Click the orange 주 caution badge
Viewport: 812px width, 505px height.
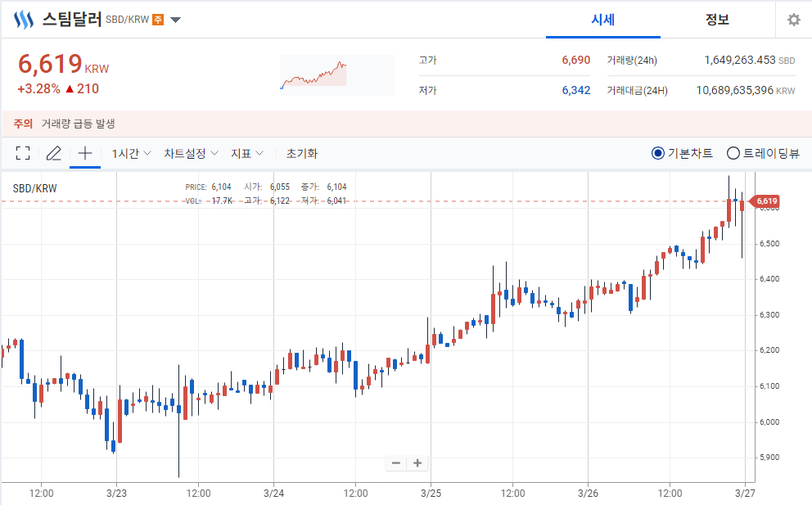click(158, 20)
